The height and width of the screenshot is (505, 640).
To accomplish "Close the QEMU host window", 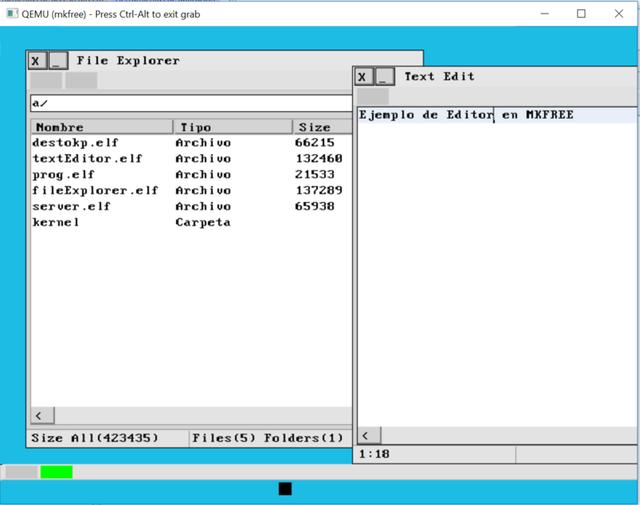I will click(x=619, y=14).
